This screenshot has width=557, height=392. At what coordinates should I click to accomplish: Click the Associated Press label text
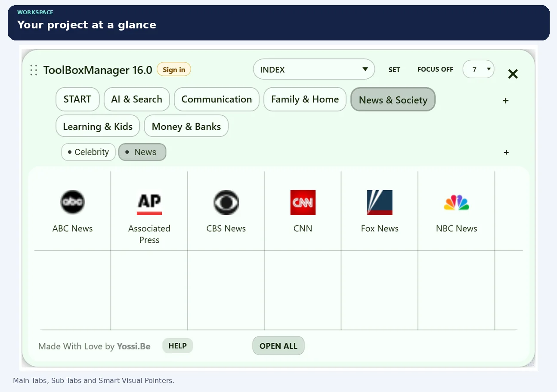(149, 234)
